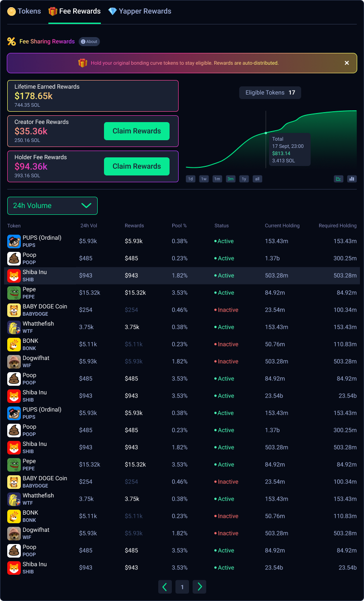Claim Creator Fee Rewards
Viewport: 364px width, 601px height.
point(137,131)
